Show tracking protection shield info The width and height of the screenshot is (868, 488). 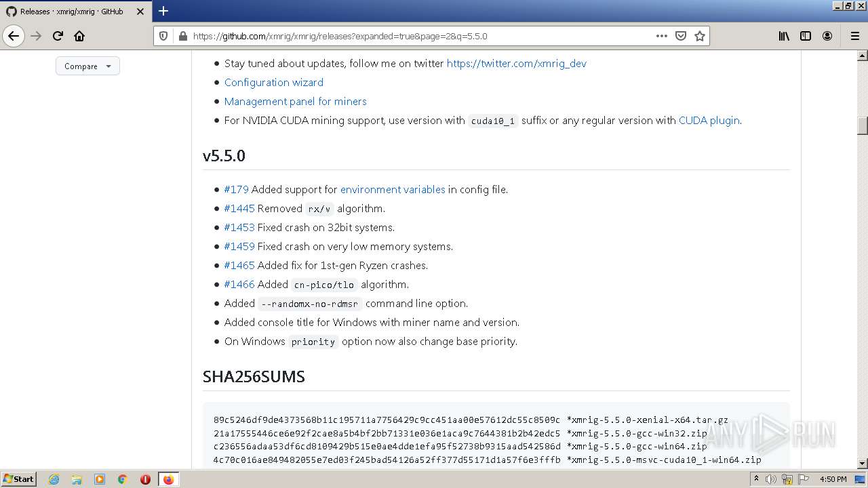click(x=163, y=36)
